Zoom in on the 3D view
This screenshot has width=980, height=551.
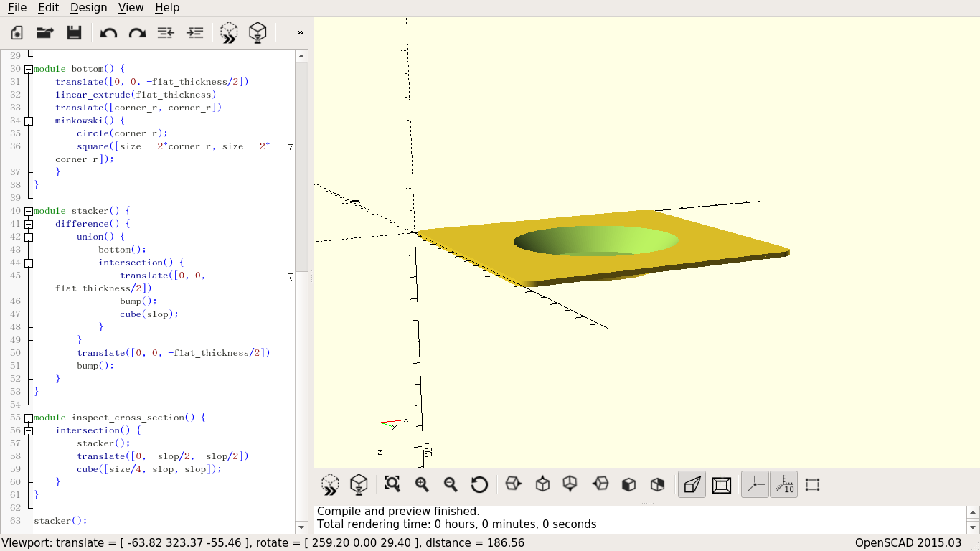coord(422,484)
